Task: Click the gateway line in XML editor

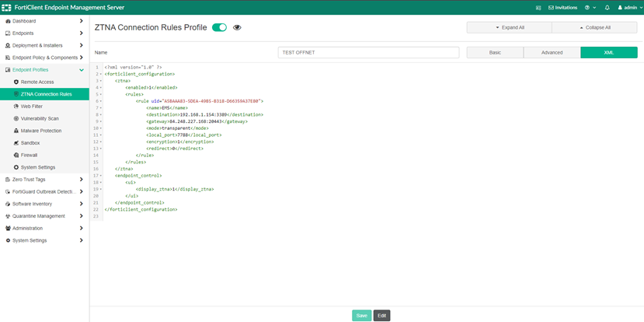Action: 197,121
